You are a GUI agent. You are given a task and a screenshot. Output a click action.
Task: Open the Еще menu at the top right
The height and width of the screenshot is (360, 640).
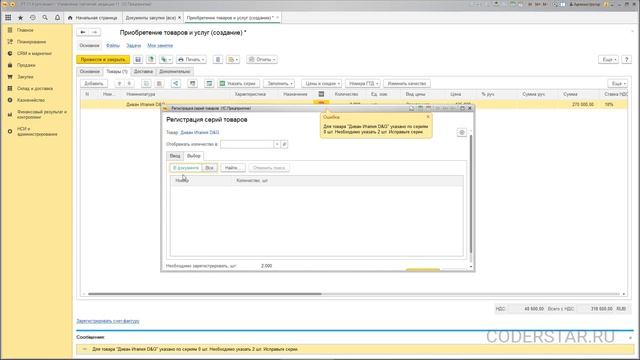pos(608,60)
